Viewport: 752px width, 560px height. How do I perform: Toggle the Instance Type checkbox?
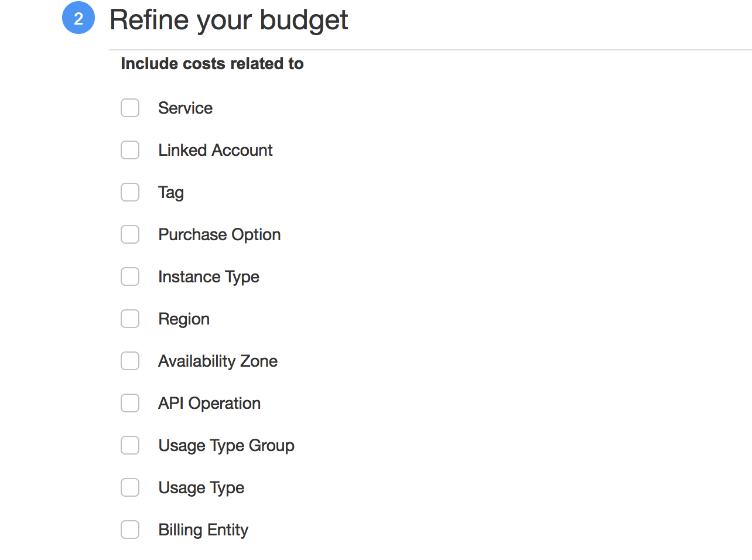pyautogui.click(x=130, y=276)
